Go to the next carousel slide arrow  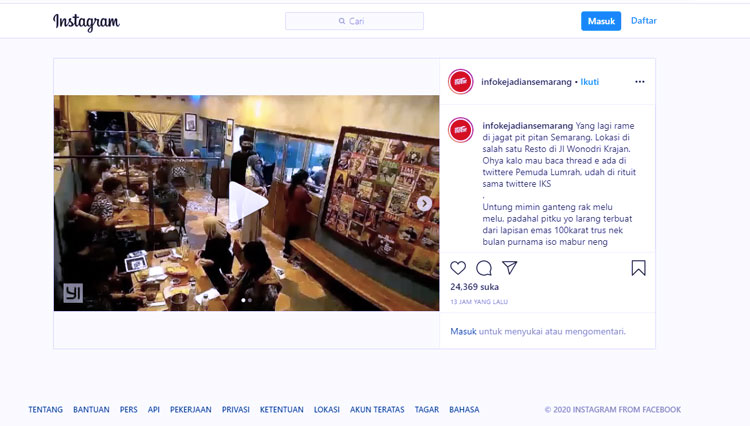coord(424,204)
